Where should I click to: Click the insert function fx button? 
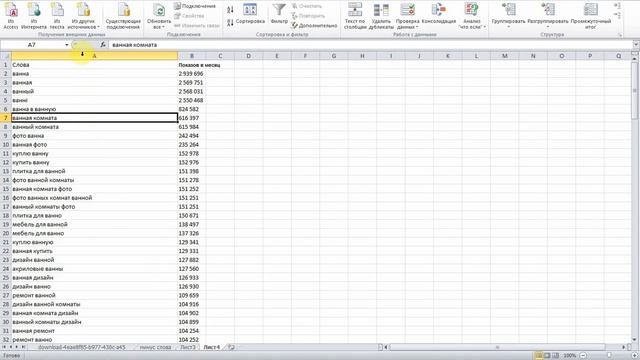click(x=103, y=45)
